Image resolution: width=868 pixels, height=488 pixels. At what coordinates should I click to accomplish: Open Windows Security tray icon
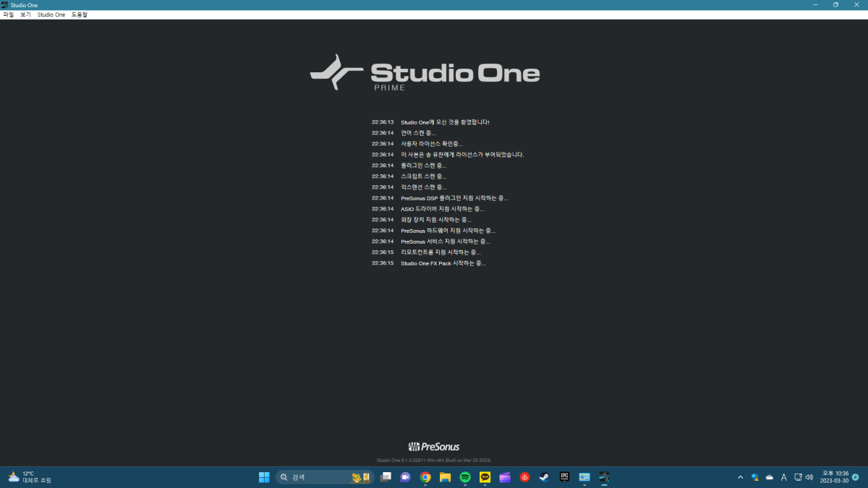(755, 477)
